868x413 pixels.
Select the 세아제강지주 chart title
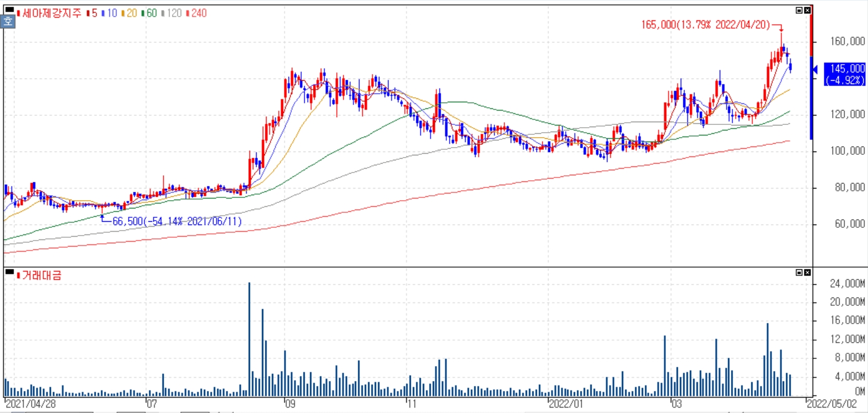(x=51, y=13)
